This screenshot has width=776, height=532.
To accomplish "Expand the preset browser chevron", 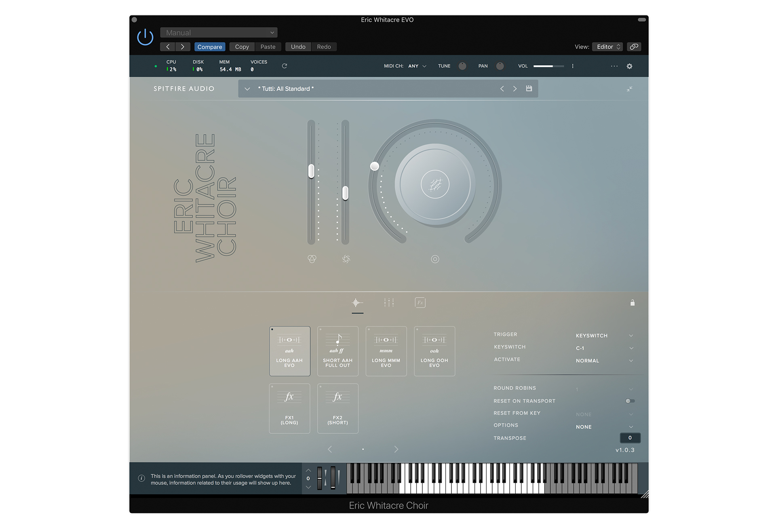I will point(247,89).
